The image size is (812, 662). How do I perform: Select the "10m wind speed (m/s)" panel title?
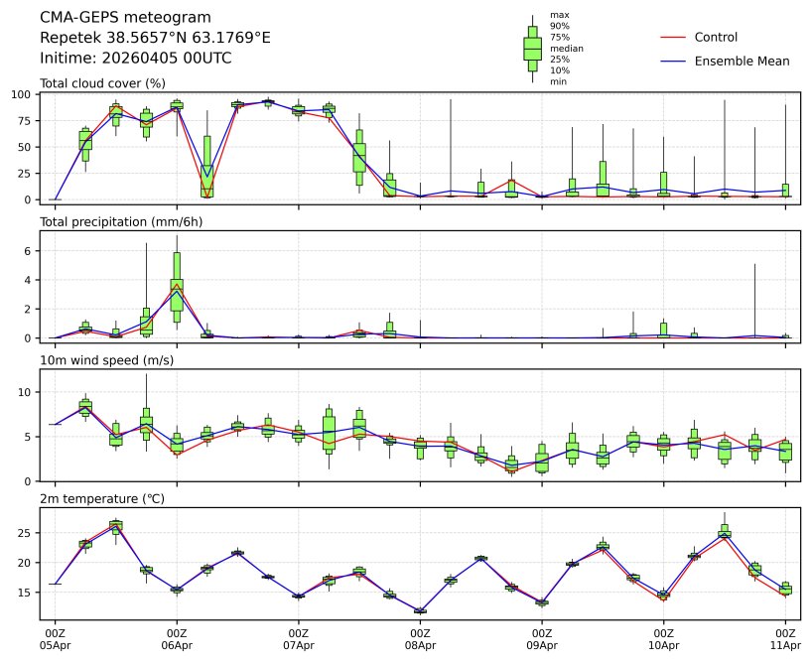(107, 360)
